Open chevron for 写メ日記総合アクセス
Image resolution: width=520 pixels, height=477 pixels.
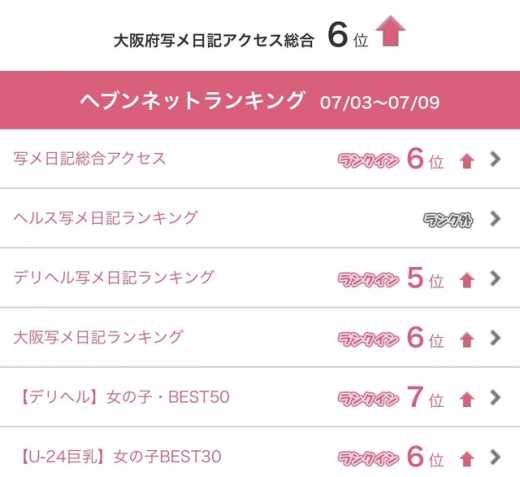point(495,159)
